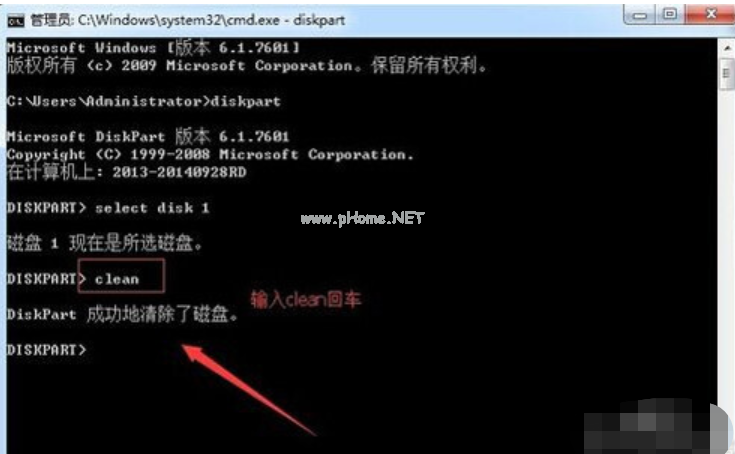Image resolution: width=735 pixels, height=454 pixels.
Task: Minimize the diskpart command window
Action: (x=640, y=15)
